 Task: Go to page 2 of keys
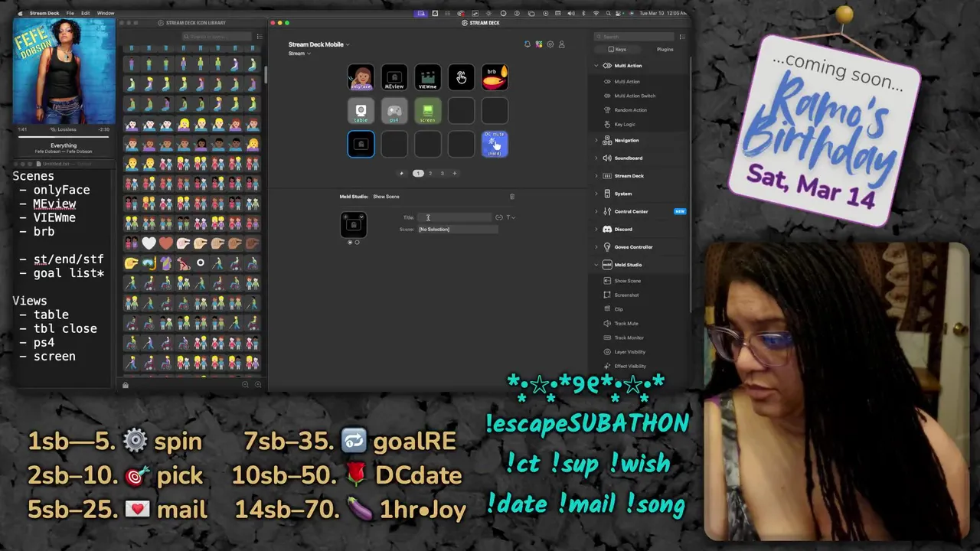[430, 173]
